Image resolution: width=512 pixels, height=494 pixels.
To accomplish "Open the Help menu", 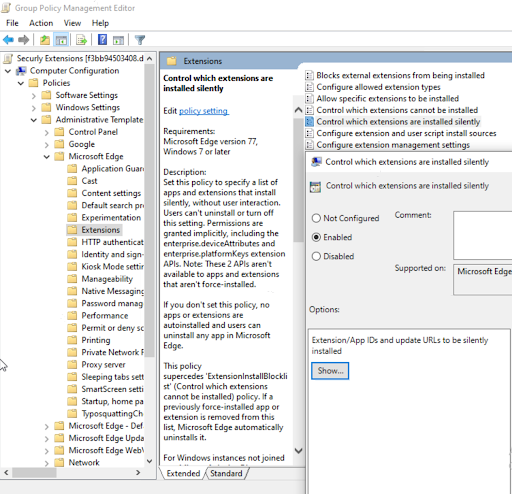I will [100, 23].
